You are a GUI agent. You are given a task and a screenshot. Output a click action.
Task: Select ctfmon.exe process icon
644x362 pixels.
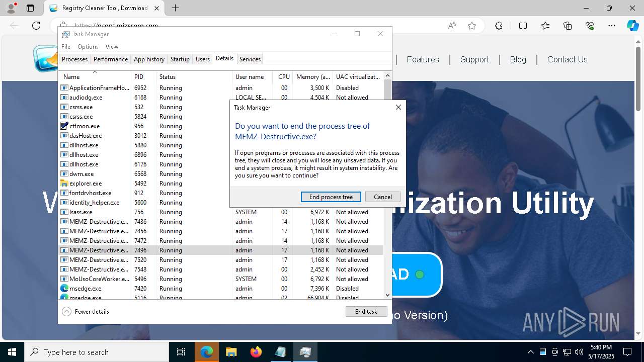(64, 126)
